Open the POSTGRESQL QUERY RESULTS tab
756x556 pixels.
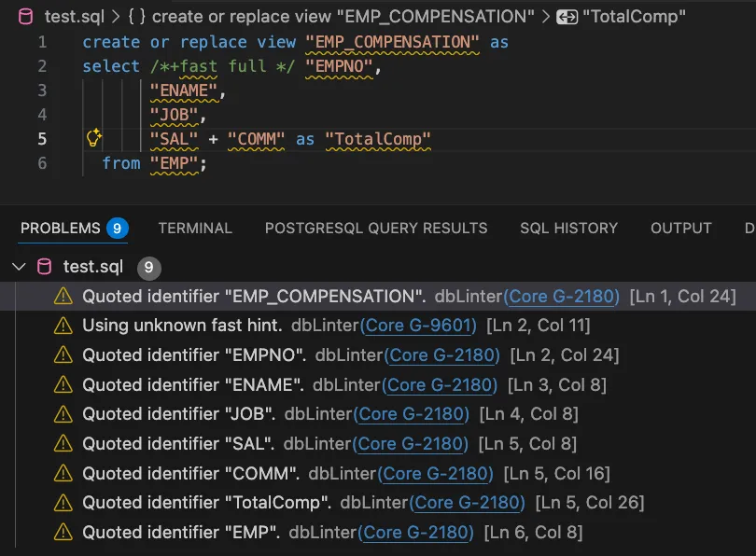(375, 228)
